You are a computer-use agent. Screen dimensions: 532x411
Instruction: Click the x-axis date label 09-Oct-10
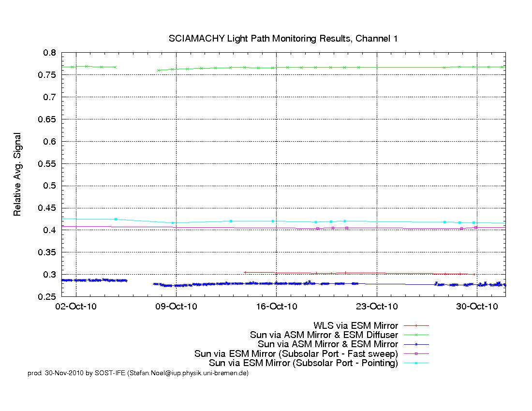pyautogui.click(x=176, y=307)
